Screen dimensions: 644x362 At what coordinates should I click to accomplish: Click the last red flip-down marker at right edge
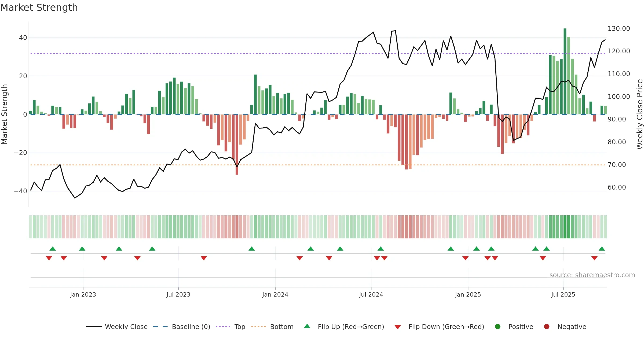[x=594, y=258]
